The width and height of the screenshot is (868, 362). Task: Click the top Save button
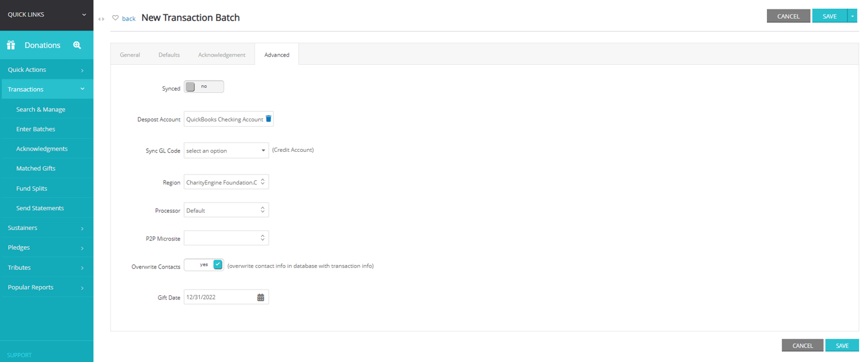coord(829,16)
